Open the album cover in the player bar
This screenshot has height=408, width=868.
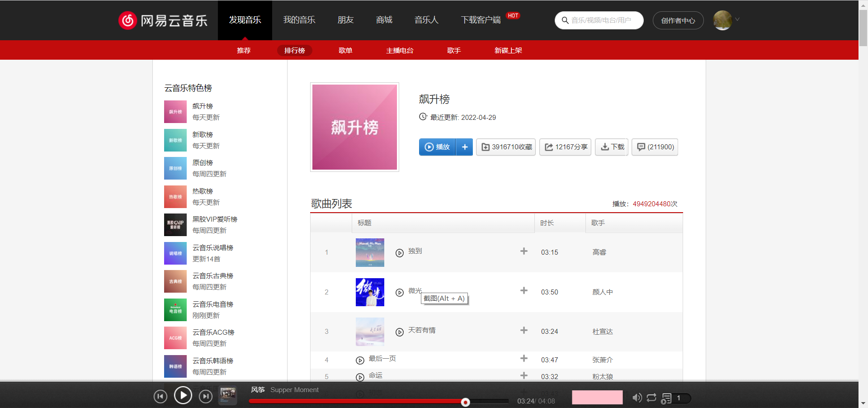coord(228,395)
